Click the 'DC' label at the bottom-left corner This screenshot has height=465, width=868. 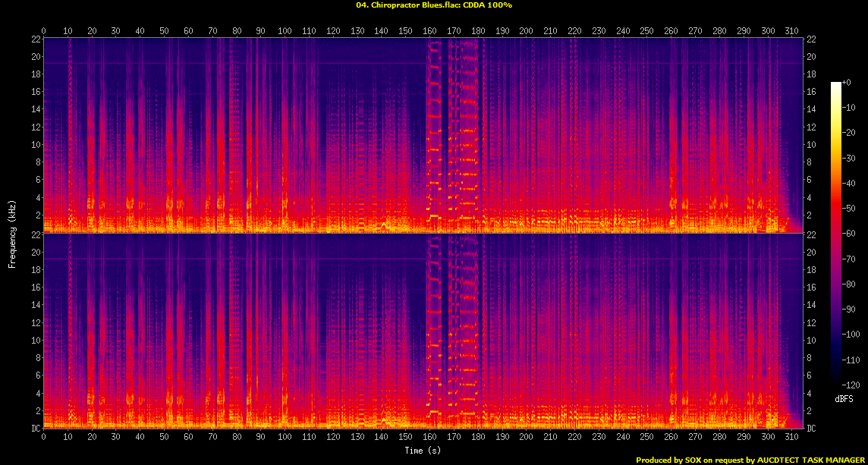(35, 429)
